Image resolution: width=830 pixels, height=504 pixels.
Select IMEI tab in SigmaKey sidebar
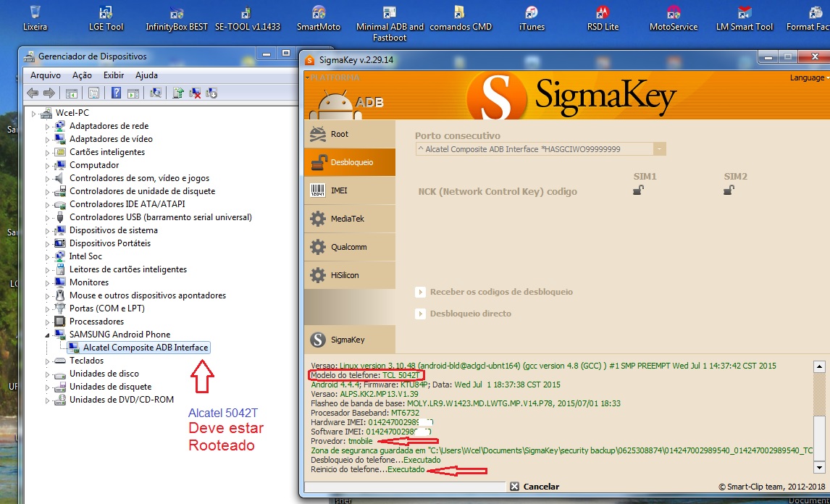coord(349,190)
